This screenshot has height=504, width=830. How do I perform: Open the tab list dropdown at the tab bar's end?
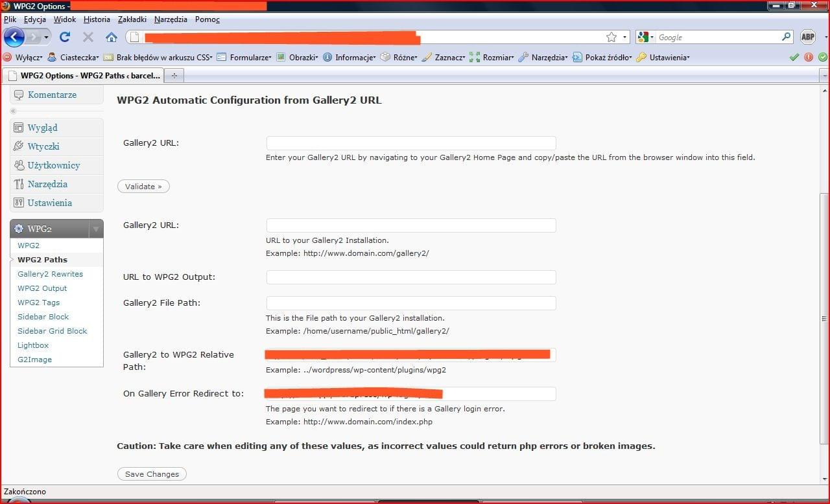click(x=825, y=76)
